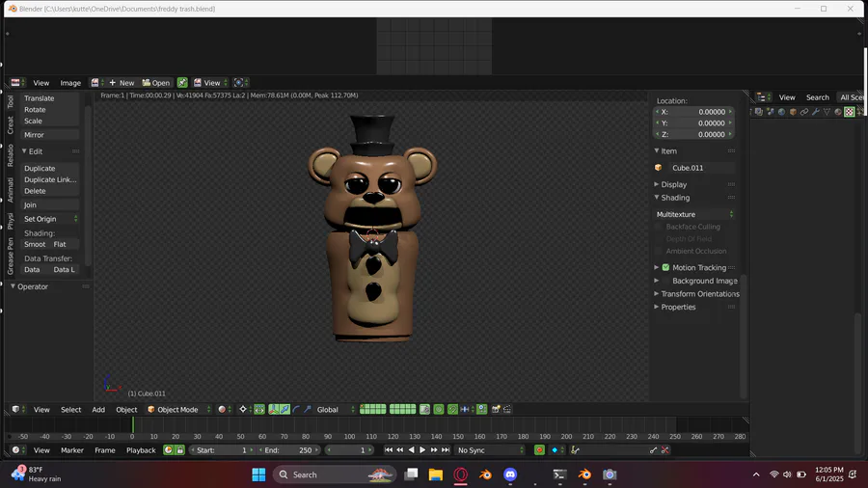
Task: Select the rotate manipulator arc icon
Action: click(x=296, y=410)
